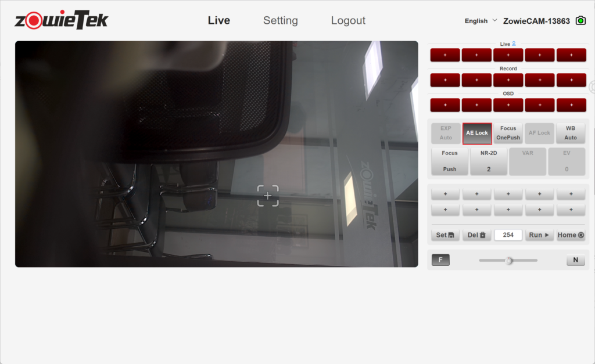Run the selected preset
This screenshot has width=595, height=364.
point(539,235)
